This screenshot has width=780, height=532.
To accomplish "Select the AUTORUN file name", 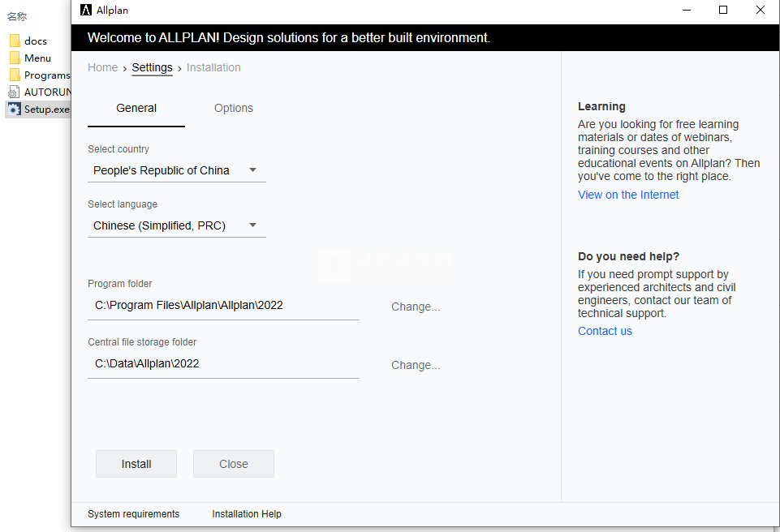I will pyautogui.click(x=48, y=92).
